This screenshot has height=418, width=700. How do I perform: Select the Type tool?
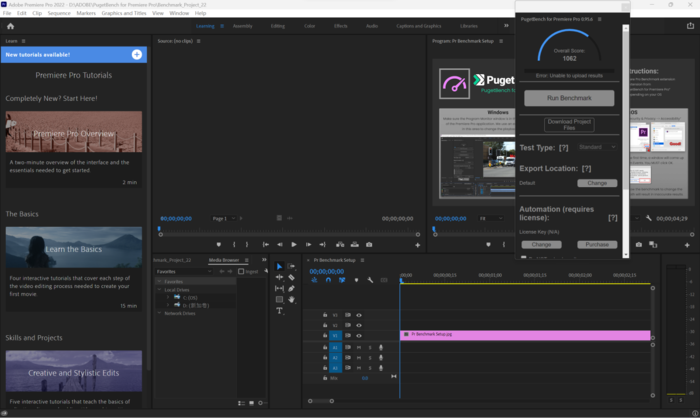point(279,310)
